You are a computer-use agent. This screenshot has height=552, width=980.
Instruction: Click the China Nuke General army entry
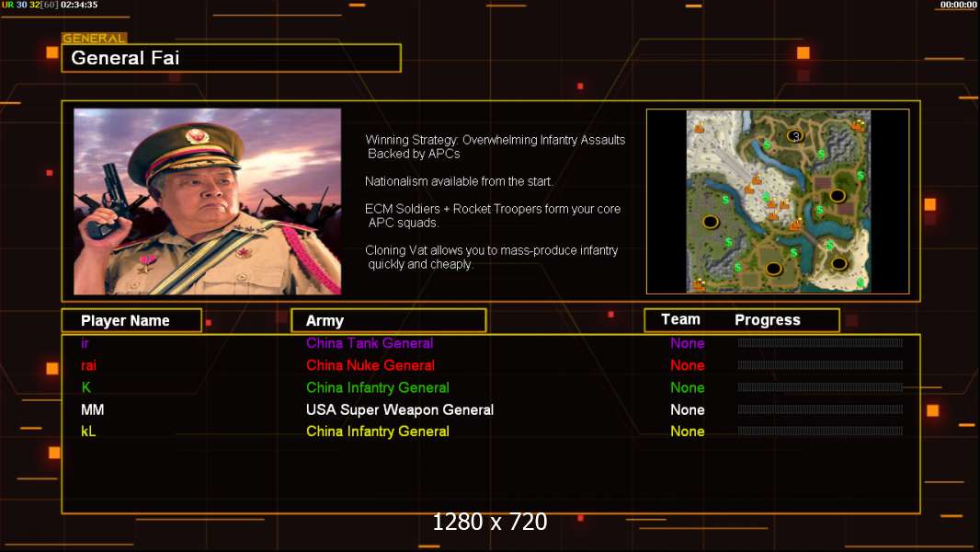point(370,365)
